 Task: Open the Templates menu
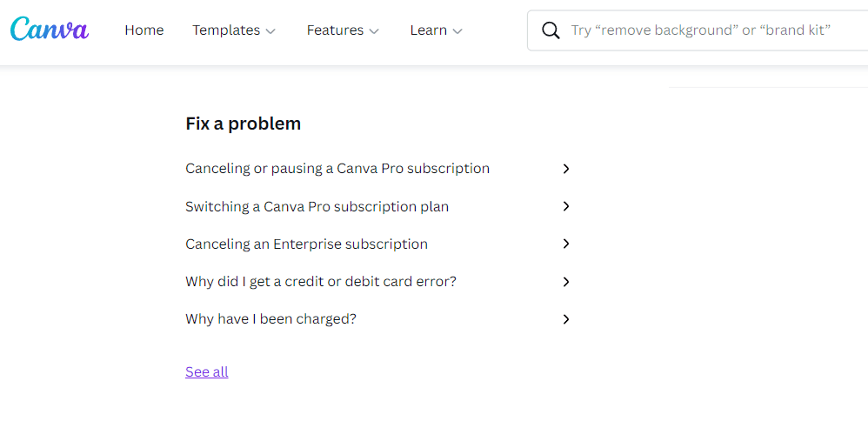226,30
